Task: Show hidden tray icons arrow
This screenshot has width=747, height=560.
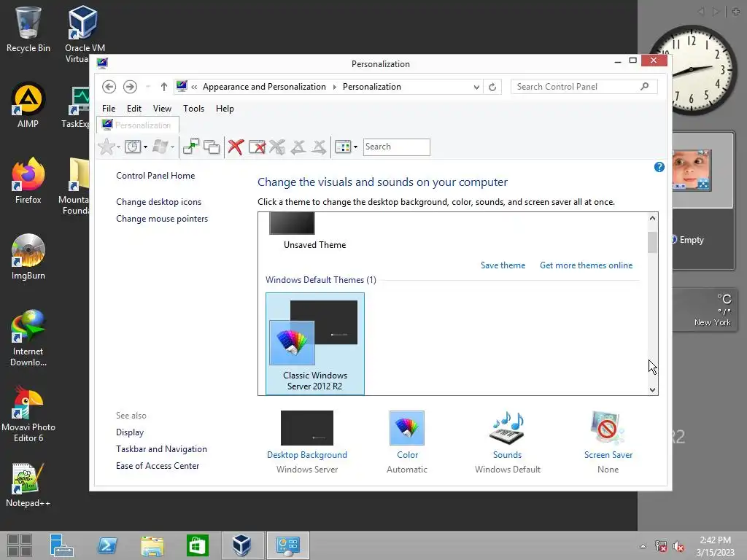Action: click(643, 546)
